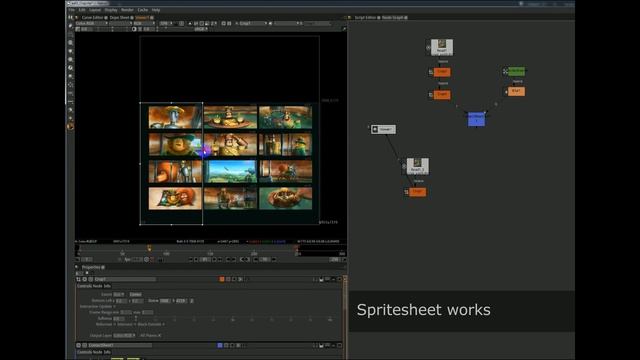The width and height of the screenshot is (640, 360).
Task: Open the Color.RGB channel dropdown
Action: [91, 23]
